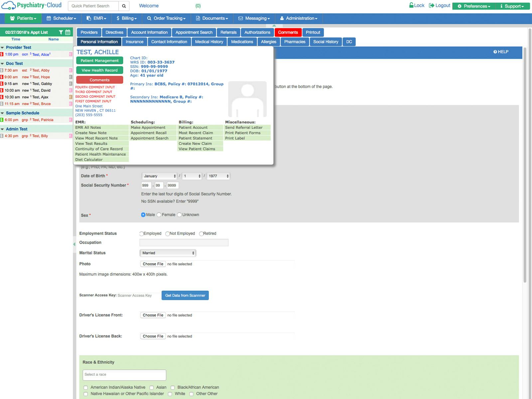Open the filter icon on the Appt List
532x399 pixels.
pos(61,32)
